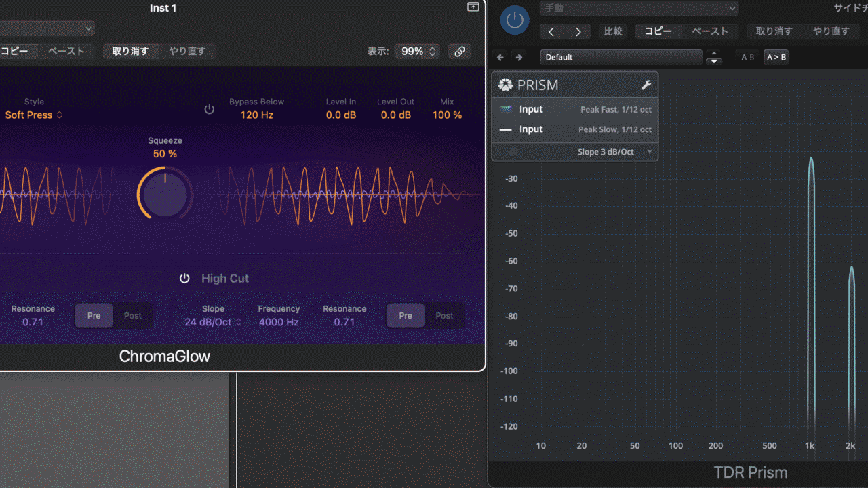Image resolution: width=868 pixels, height=488 pixels.
Task: Click the Prism logo icon
Action: point(506,85)
